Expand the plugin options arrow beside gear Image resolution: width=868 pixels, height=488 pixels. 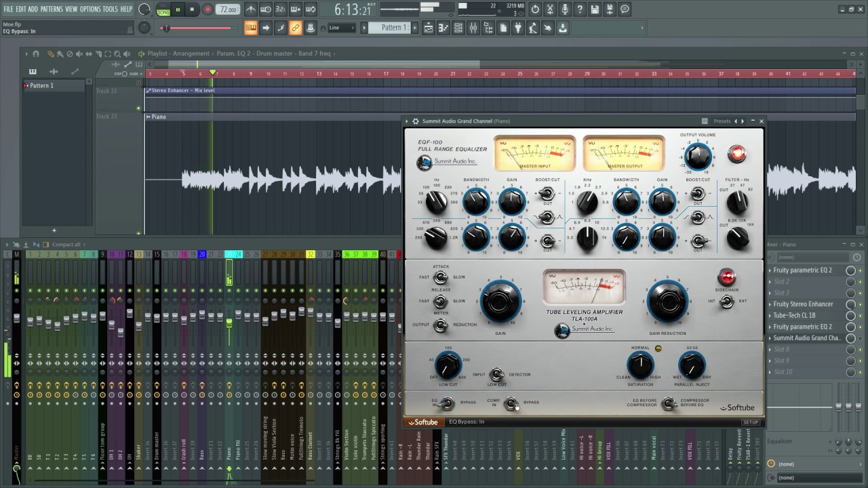coord(408,121)
